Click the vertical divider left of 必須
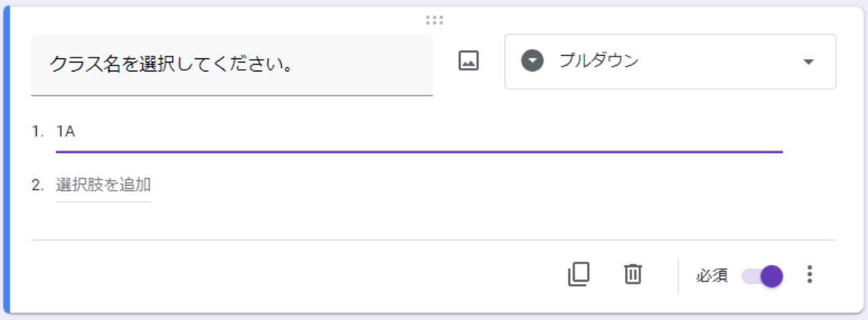 (678, 276)
